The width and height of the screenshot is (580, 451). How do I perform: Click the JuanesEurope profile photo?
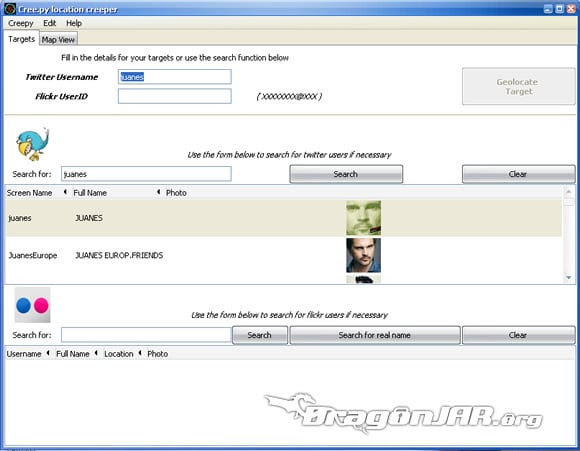pyautogui.click(x=363, y=255)
